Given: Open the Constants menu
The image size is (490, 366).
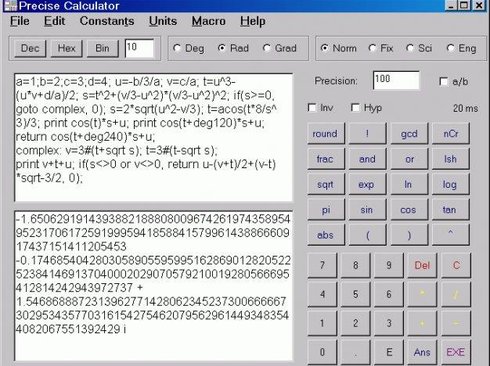Looking at the screenshot, I should 107,21.
